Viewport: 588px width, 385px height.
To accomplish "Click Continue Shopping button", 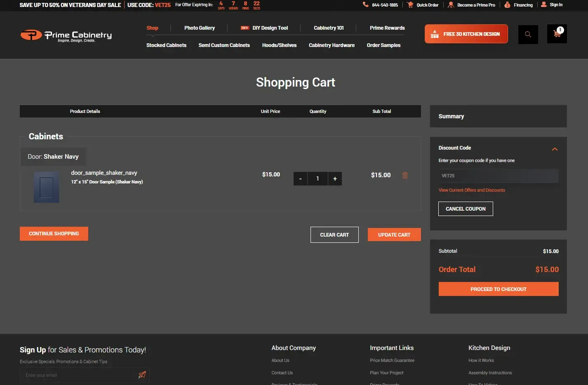I will tap(54, 234).
